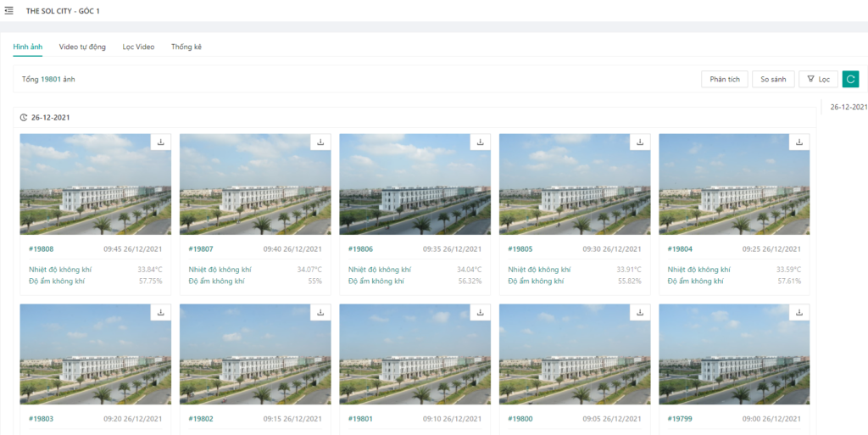This screenshot has height=435, width=868.
Task: Click the THE SOL CITY - GÓC 1 title
Action: point(63,11)
